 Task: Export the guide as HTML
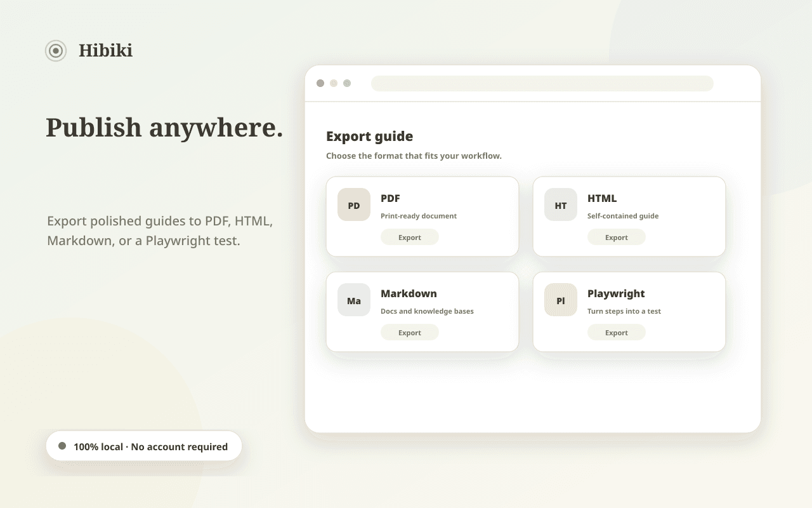tap(617, 237)
